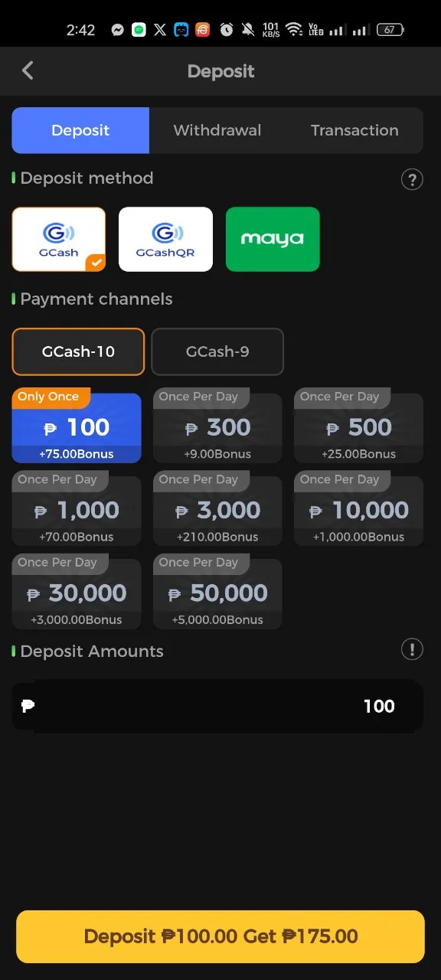Pick the ₱50,000 deposit option

(217, 593)
